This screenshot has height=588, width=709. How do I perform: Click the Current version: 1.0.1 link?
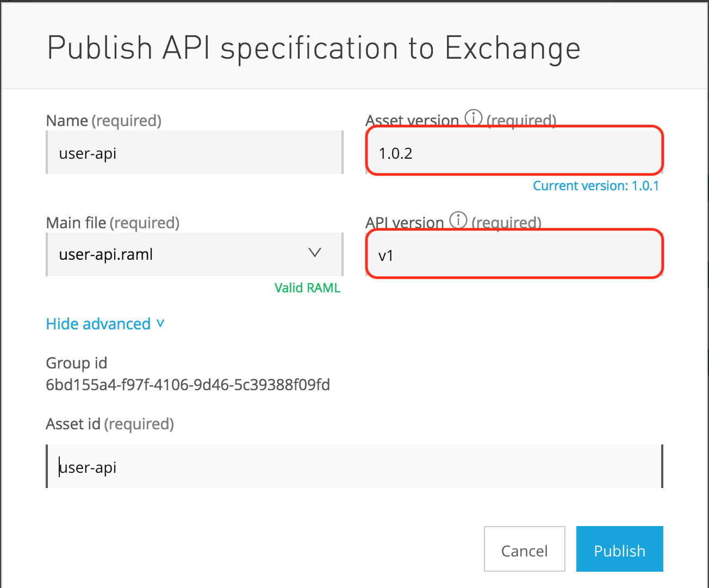point(595,186)
